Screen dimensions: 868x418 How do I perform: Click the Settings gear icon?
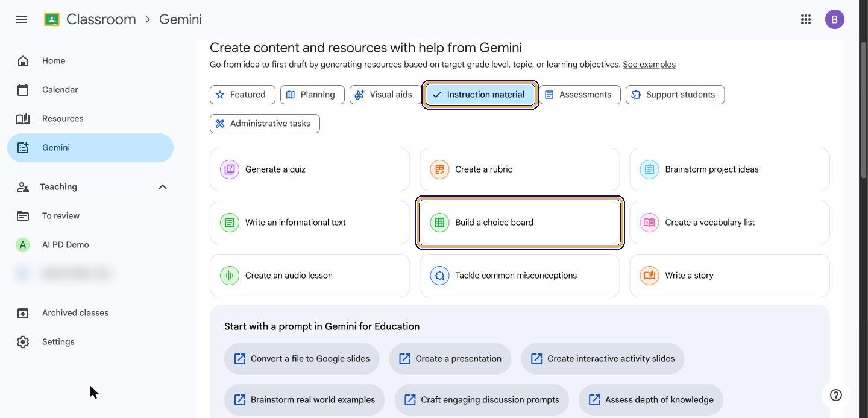[x=23, y=342]
